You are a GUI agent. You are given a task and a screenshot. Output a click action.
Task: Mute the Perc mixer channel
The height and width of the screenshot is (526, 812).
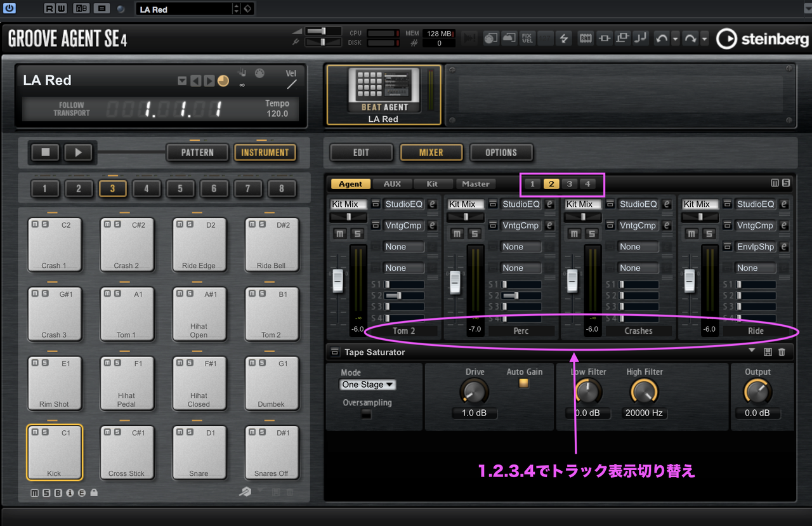coord(457,234)
